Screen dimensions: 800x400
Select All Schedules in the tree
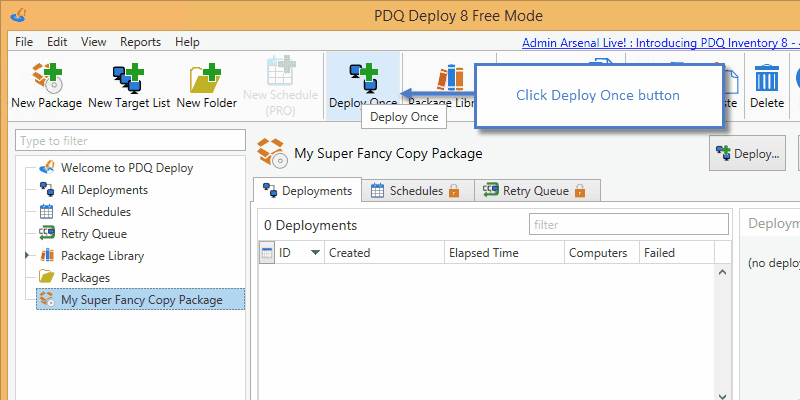(x=96, y=212)
